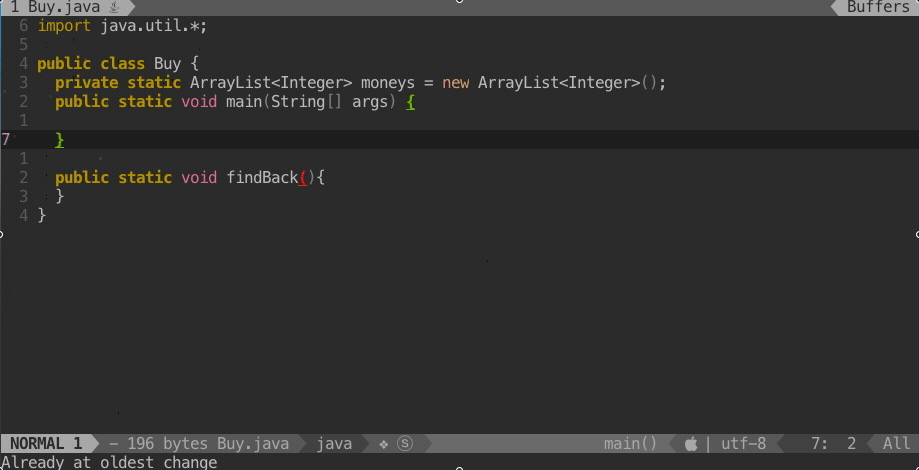This screenshot has width=919, height=470.
Task: Click the Buffers label in tabline
Action: (878, 7)
